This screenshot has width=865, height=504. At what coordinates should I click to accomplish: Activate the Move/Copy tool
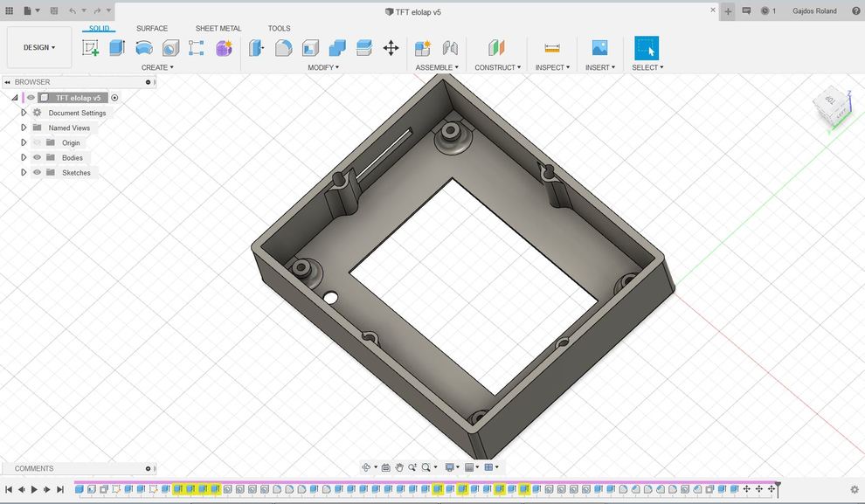coord(391,48)
